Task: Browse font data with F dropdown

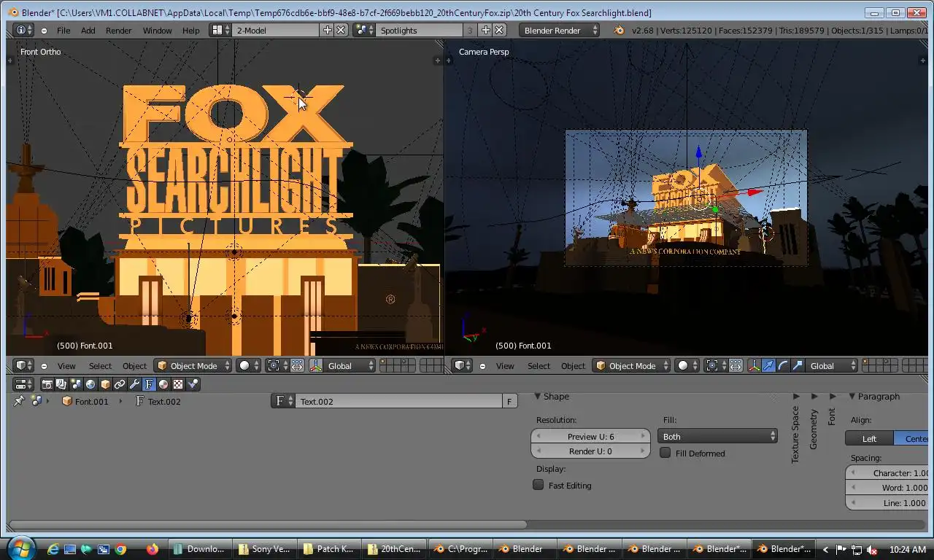Action: coord(283,401)
